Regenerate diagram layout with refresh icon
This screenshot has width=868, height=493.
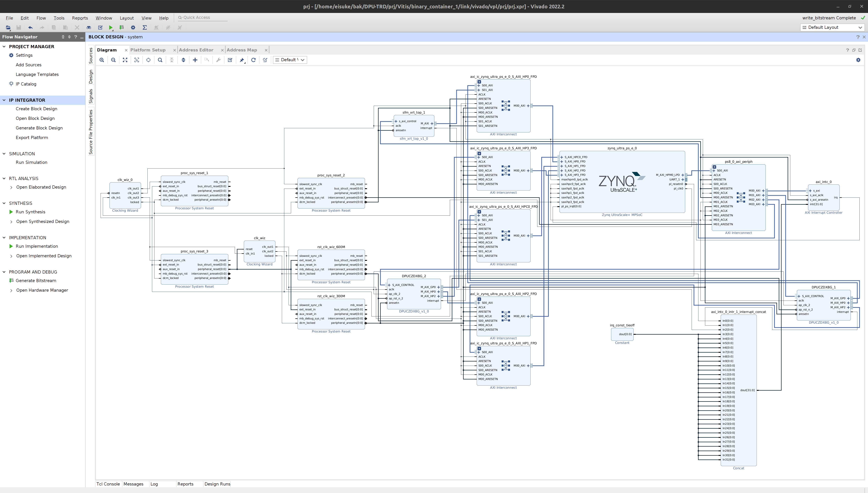pyautogui.click(x=253, y=60)
